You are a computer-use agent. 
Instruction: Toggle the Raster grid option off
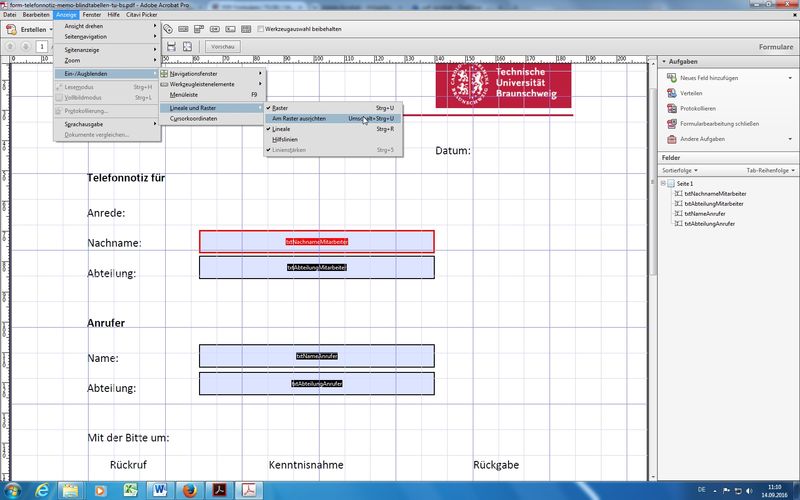click(280, 107)
